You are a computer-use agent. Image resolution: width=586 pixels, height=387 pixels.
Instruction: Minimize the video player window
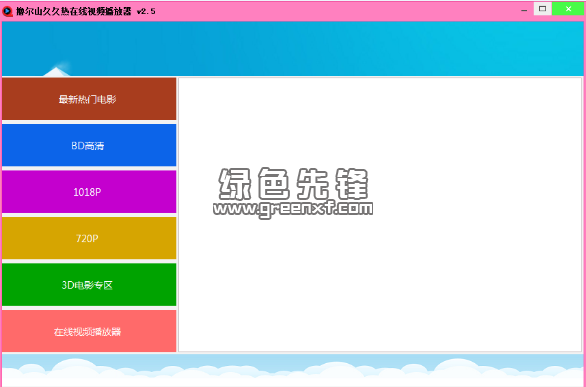(x=524, y=10)
